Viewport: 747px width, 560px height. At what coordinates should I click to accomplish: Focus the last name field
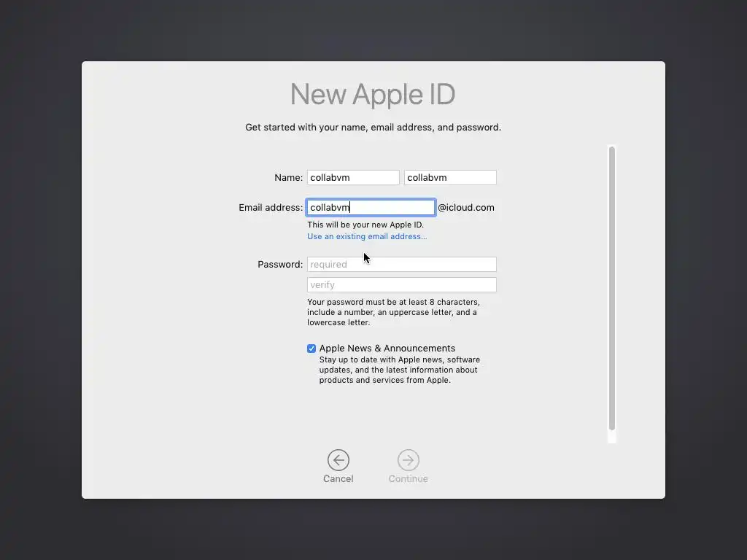(450, 178)
